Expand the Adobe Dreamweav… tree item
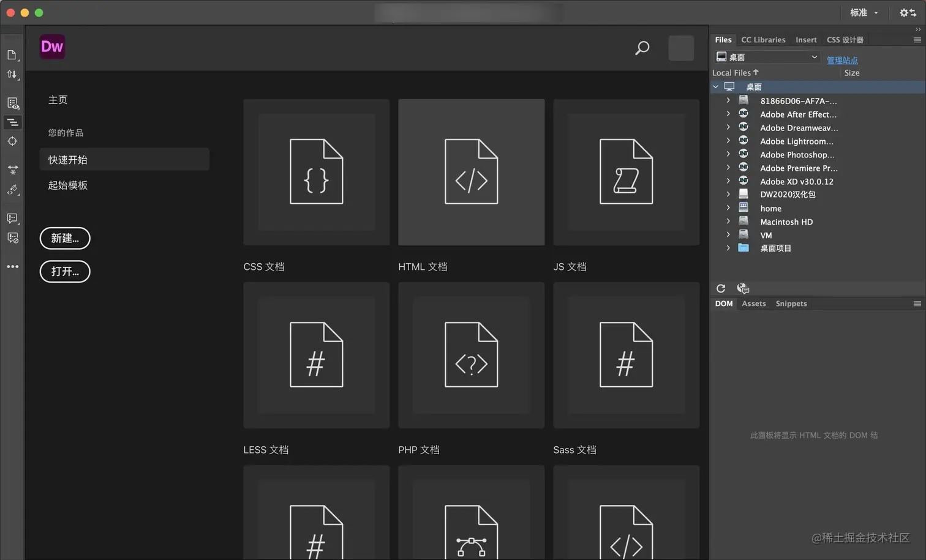The image size is (926, 560). click(x=728, y=127)
